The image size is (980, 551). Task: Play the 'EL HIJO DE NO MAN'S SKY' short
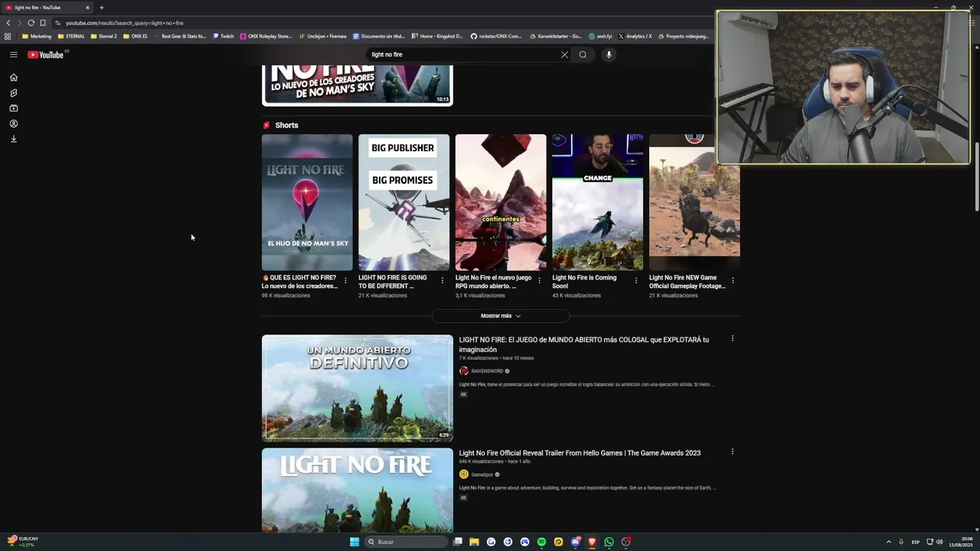click(x=307, y=202)
